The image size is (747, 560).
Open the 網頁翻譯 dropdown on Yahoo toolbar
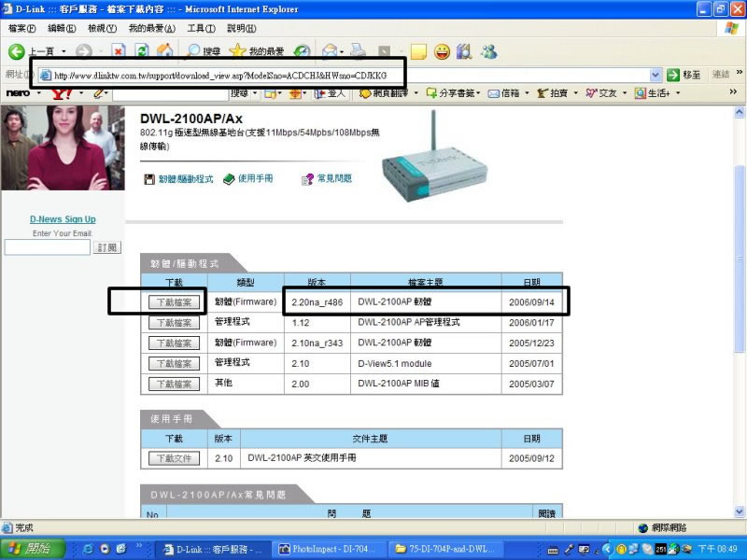coord(416,93)
